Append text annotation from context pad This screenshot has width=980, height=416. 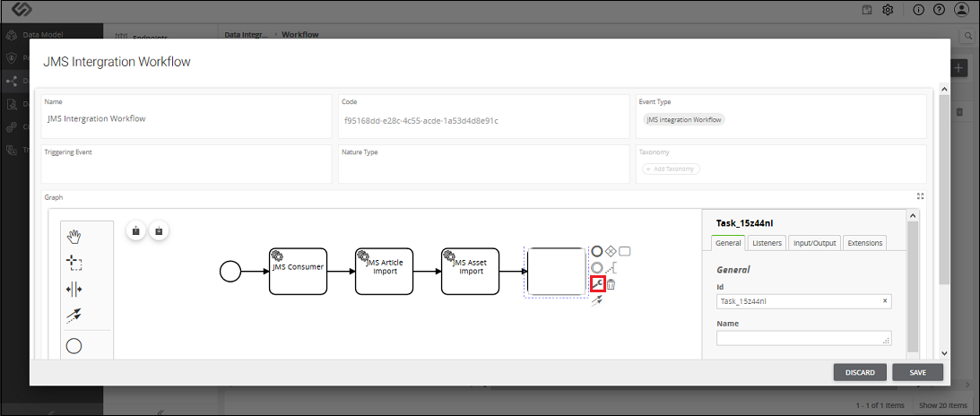coord(611,268)
